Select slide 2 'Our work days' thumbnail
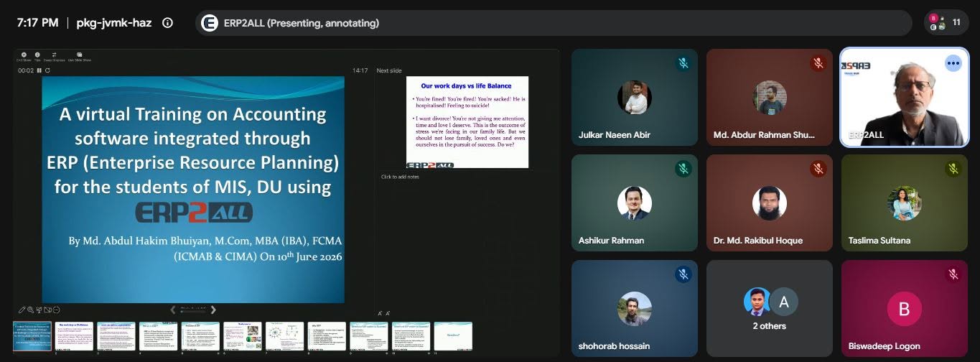980x362 pixels. pyautogui.click(x=74, y=336)
